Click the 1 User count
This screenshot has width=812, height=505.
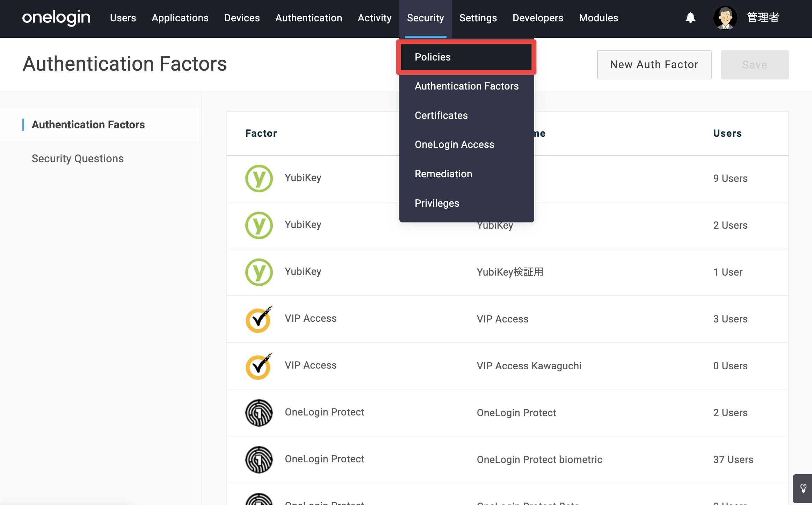pos(728,272)
